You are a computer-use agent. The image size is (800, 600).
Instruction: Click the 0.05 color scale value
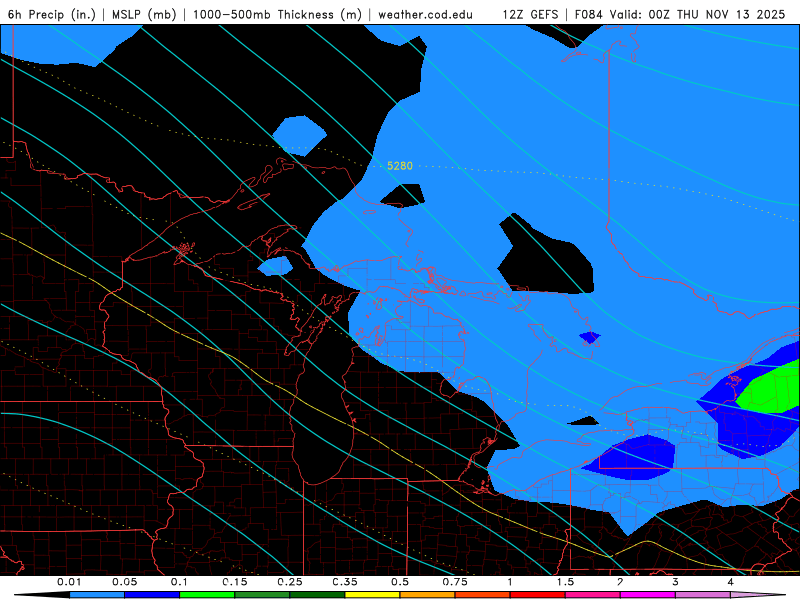pos(124,582)
